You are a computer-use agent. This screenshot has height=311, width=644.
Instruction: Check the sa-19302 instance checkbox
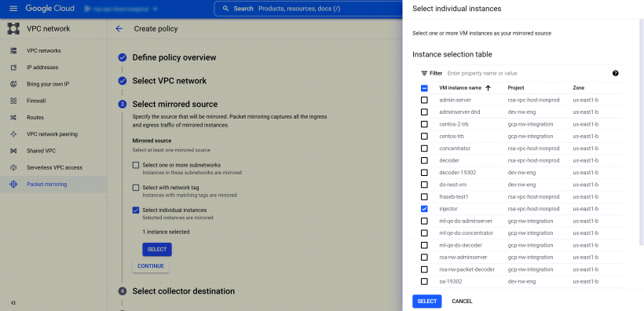click(424, 281)
